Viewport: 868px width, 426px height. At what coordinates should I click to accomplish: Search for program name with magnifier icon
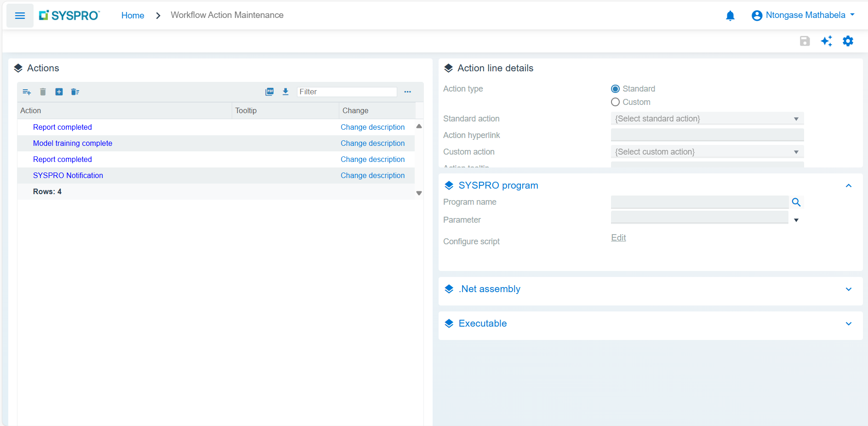[x=796, y=202]
